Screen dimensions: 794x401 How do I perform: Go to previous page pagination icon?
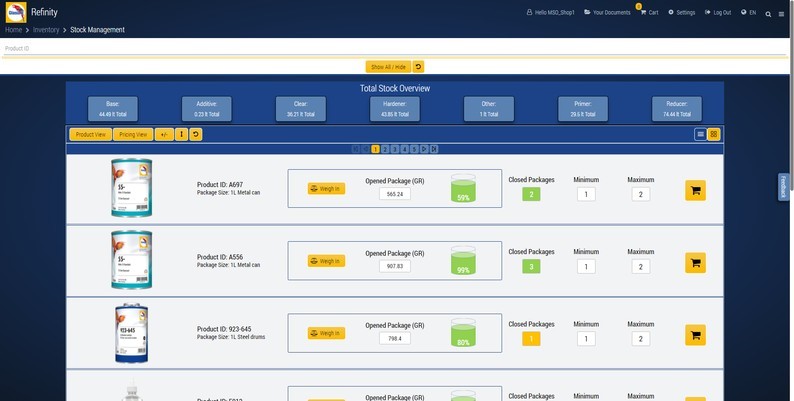366,149
